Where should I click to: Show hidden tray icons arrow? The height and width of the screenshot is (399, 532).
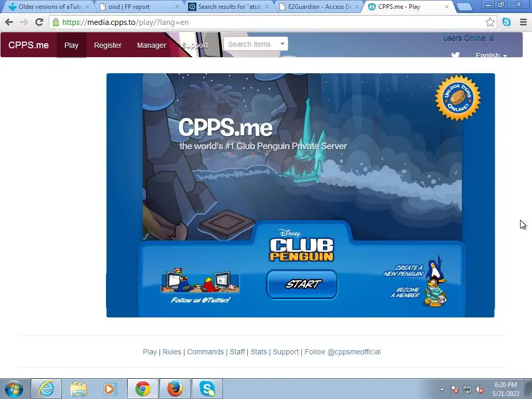[x=442, y=389]
